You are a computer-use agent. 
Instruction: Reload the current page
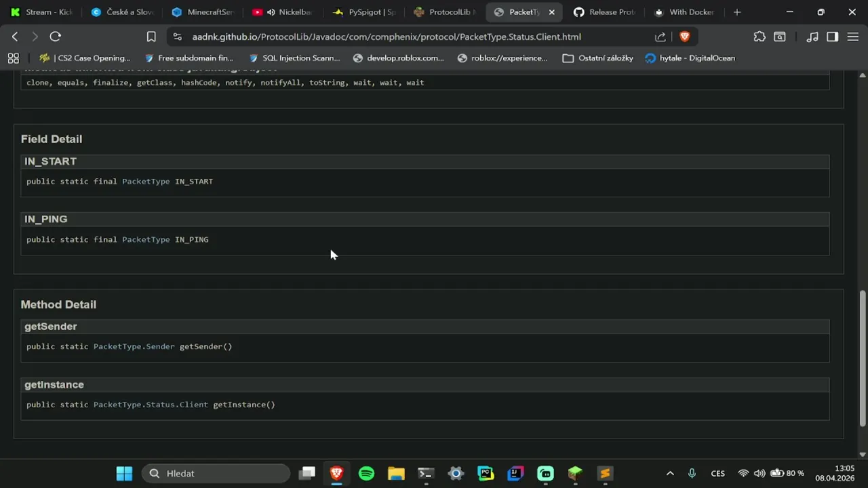pos(56,37)
